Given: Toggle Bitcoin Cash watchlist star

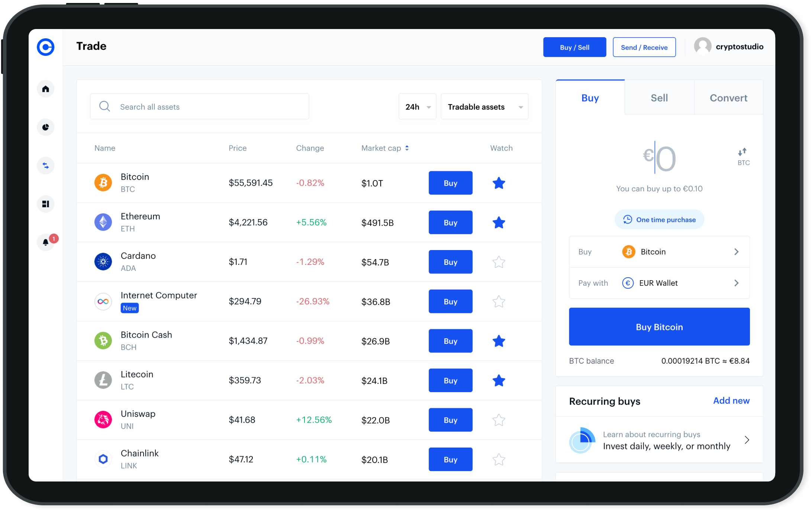Looking at the screenshot, I should tap(500, 341).
